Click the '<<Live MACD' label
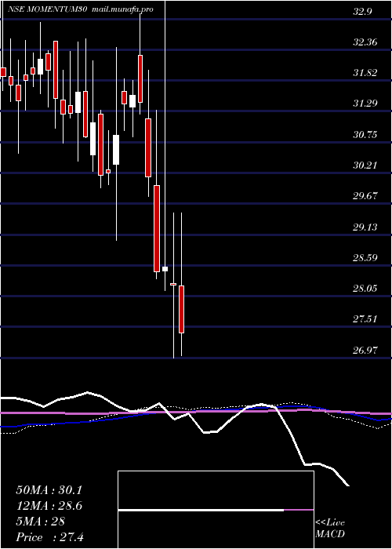 (x=330, y=529)
